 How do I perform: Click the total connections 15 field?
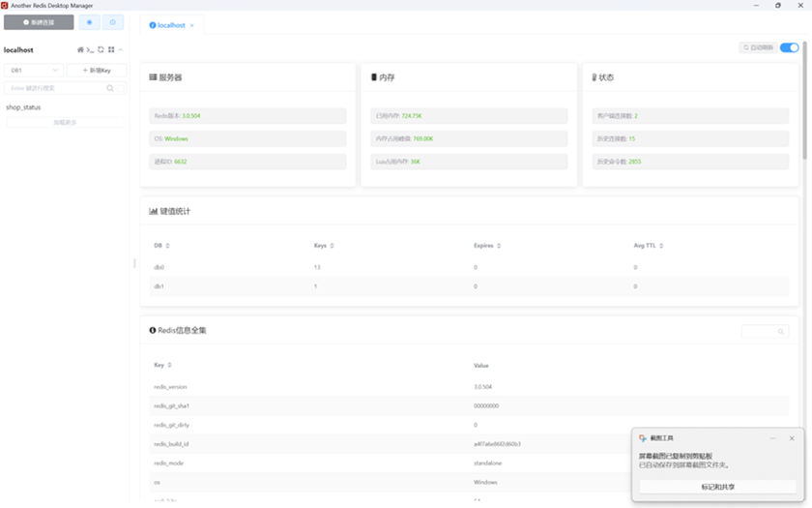[x=690, y=138]
